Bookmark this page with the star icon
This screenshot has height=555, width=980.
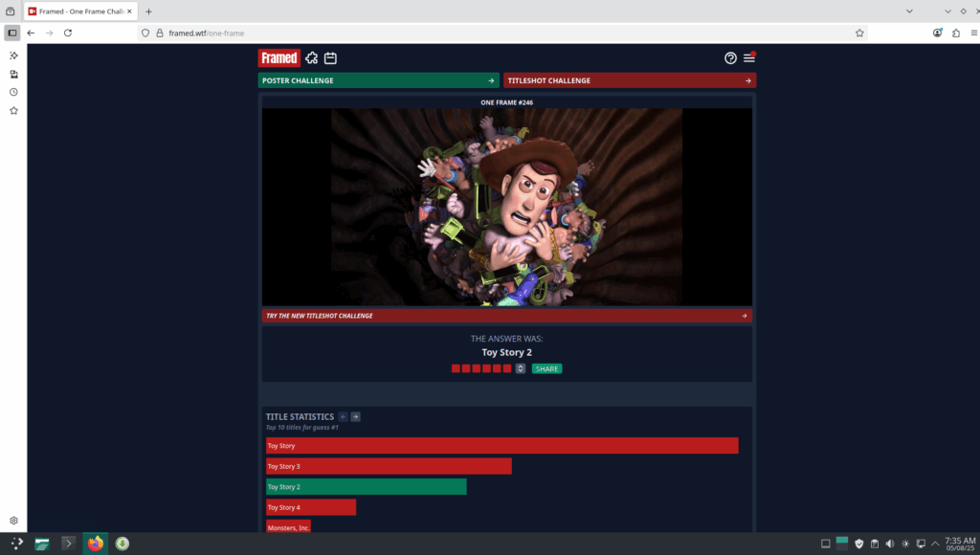pyautogui.click(x=859, y=33)
